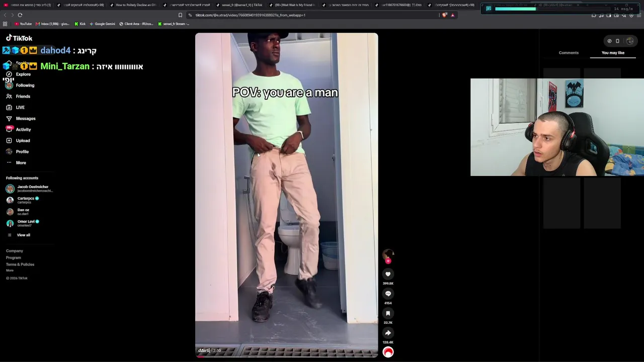Open the Google Gemini bookmark
The height and width of the screenshot is (362, 644).
(102, 24)
